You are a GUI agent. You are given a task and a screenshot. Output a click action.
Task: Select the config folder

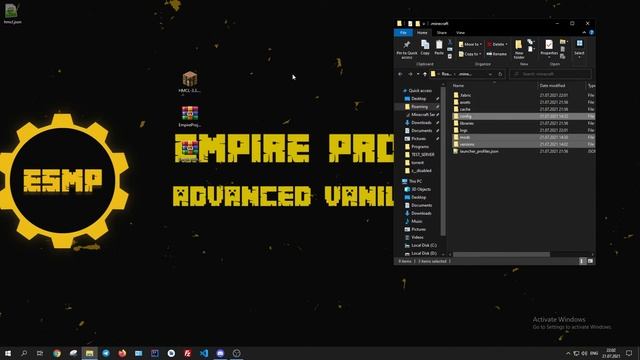click(524, 116)
